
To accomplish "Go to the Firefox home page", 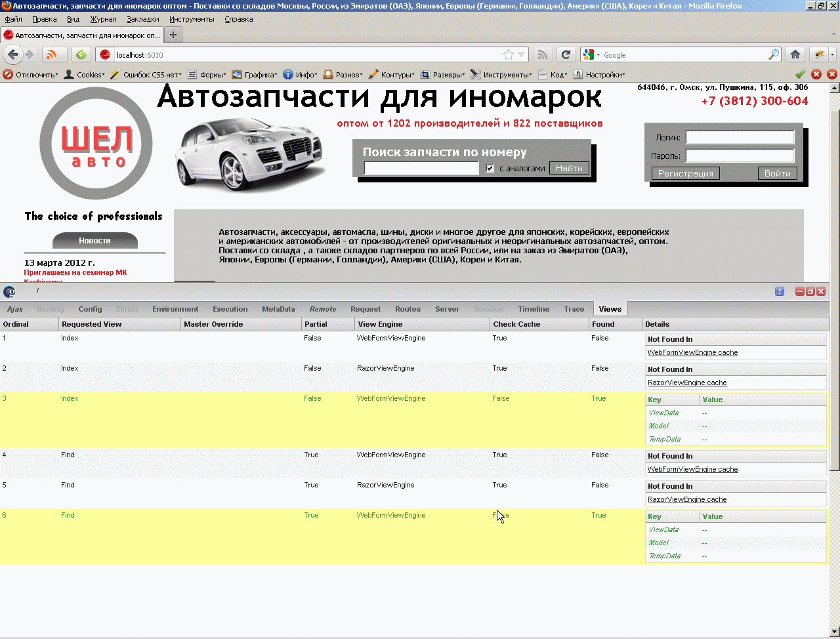I will pyautogui.click(x=795, y=55).
